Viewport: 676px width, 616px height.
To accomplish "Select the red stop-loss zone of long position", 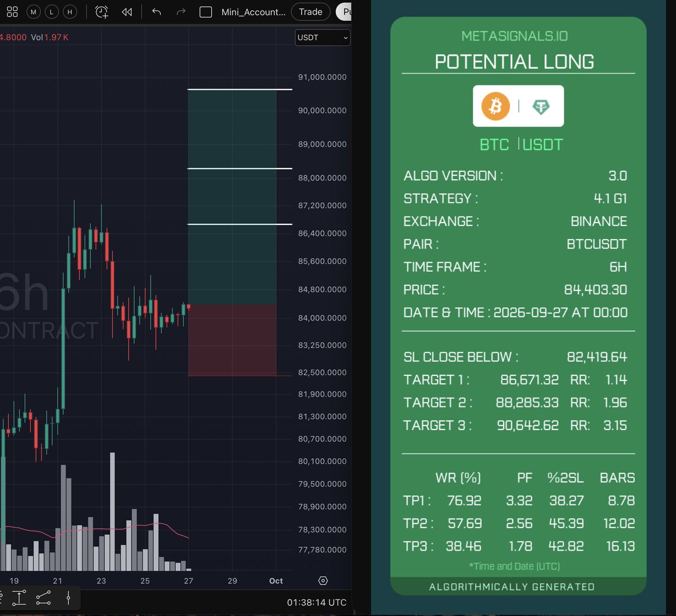I will [232, 340].
